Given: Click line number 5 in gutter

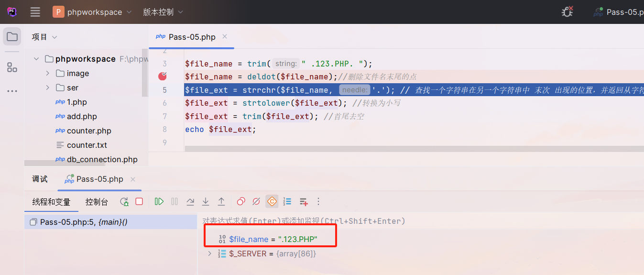Looking at the screenshot, I should pyautogui.click(x=164, y=89).
